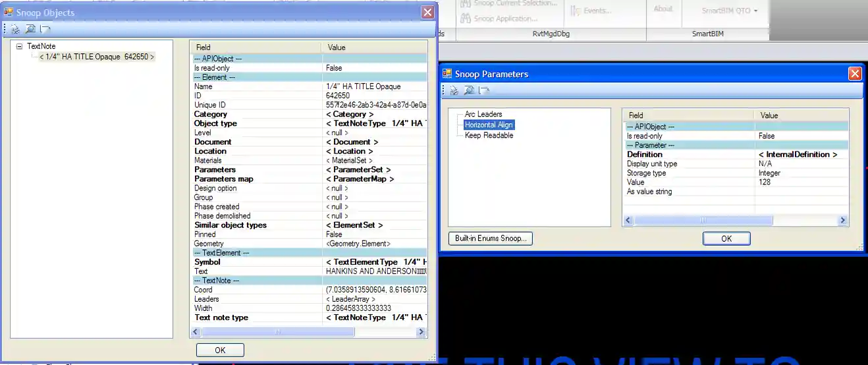Viewport: 868px width, 365px height.
Task: Click the InternalDefinition value in Definition row
Action: 798,155
